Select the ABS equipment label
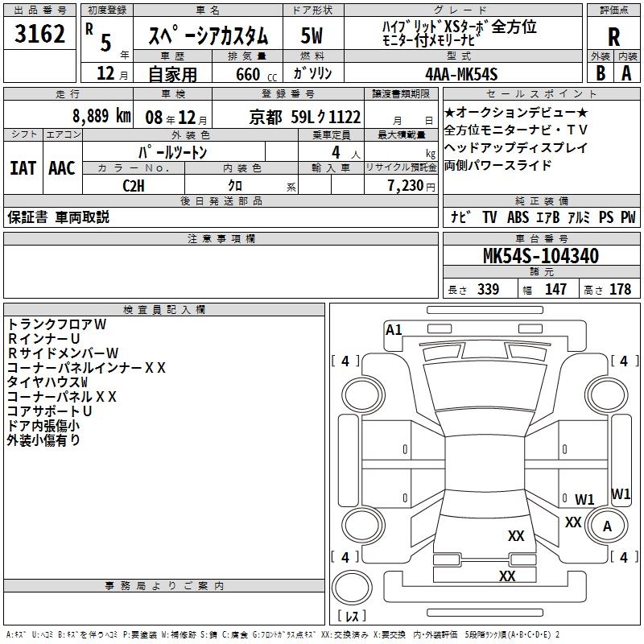The image size is (644, 644). [518, 217]
